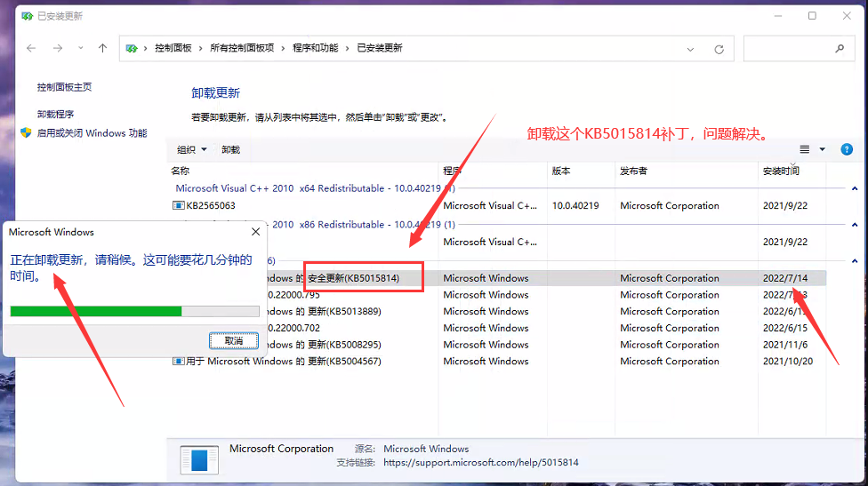This screenshot has width=868, height=486.
Task: Click the 卸载 toolbar button
Action: [x=230, y=150]
